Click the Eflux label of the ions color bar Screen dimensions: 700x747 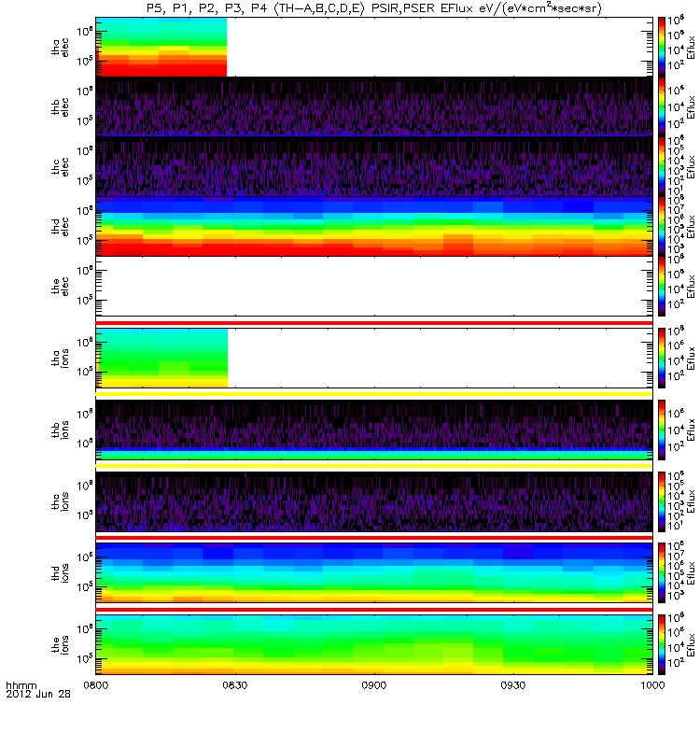pos(691,644)
